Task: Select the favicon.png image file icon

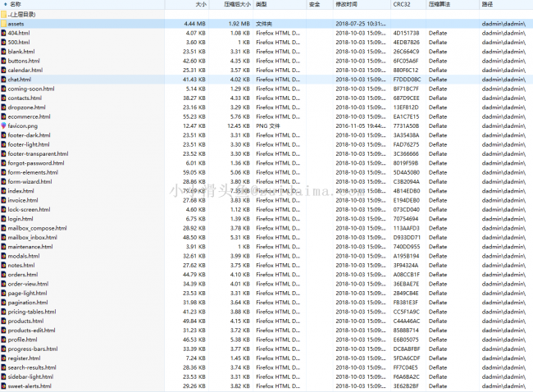Action: [4, 125]
